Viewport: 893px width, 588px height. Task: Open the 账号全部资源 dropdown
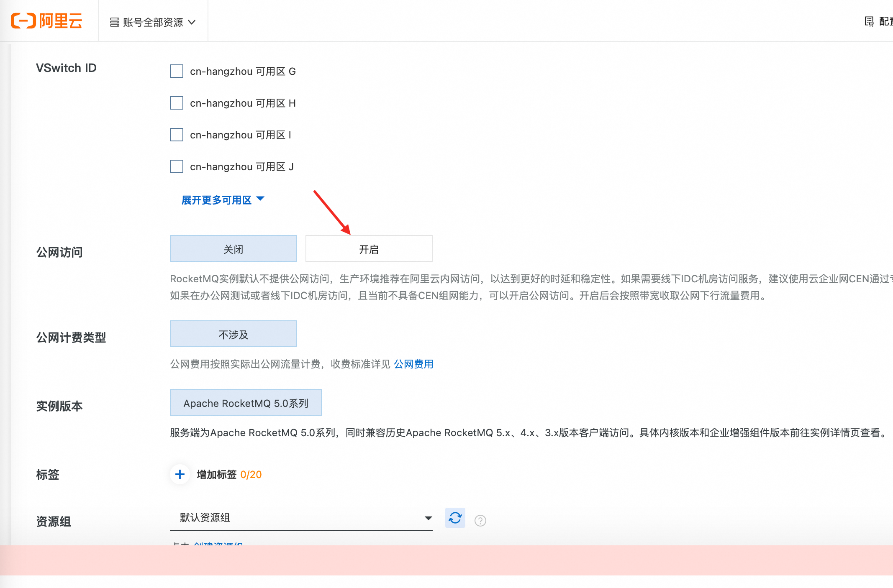click(153, 22)
